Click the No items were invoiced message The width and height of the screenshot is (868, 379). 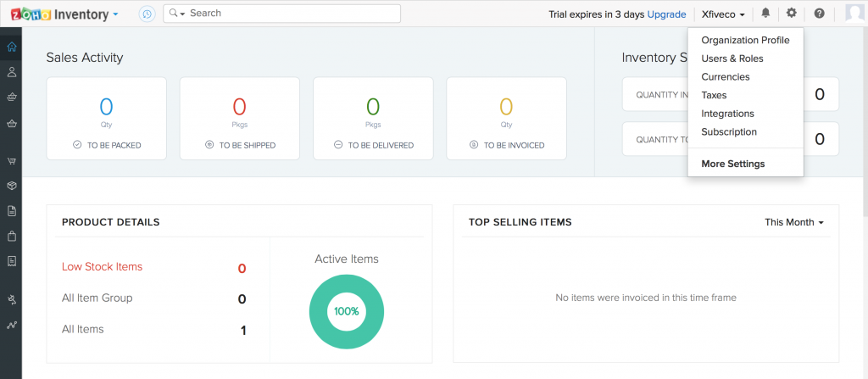tap(646, 298)
